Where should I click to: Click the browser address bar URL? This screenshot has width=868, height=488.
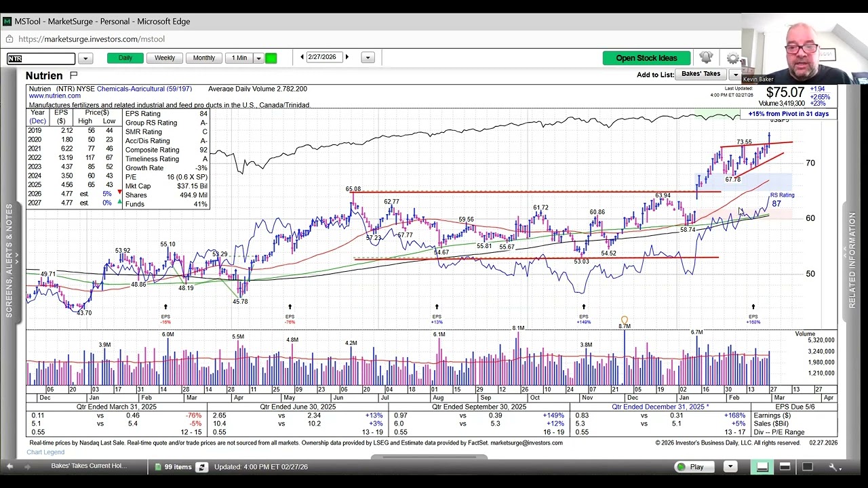[92, 39]
